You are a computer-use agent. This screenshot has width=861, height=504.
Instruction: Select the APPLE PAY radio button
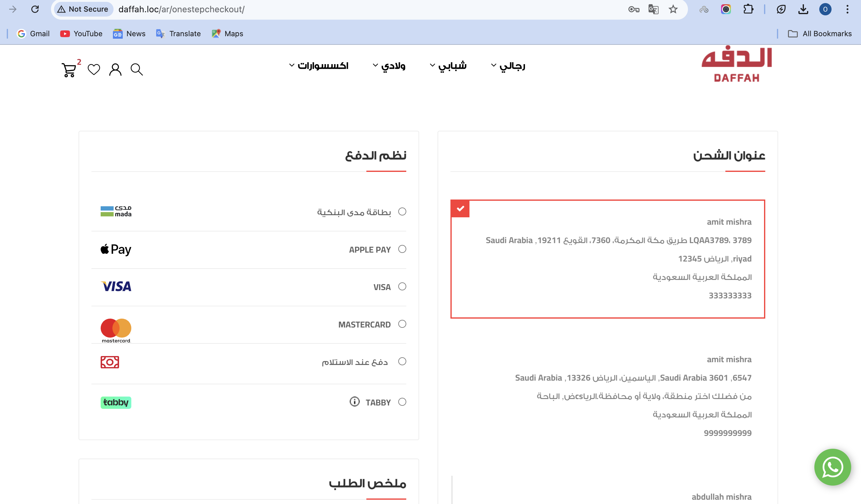[x=402, y=249]
